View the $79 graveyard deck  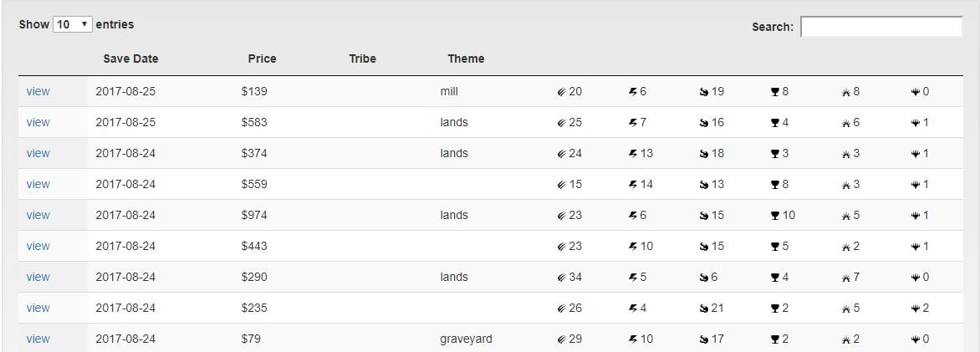38,339
